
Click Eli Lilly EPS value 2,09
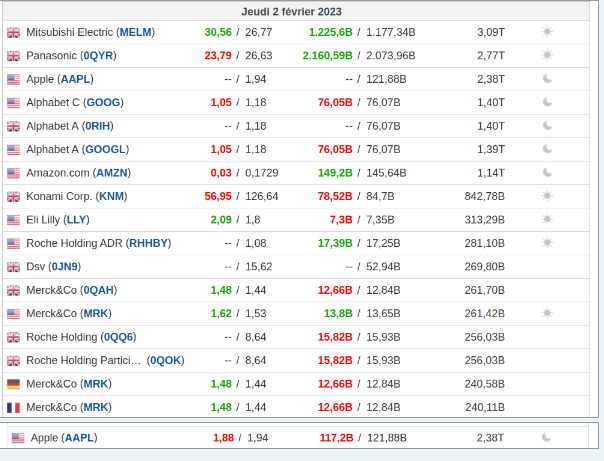221,220
